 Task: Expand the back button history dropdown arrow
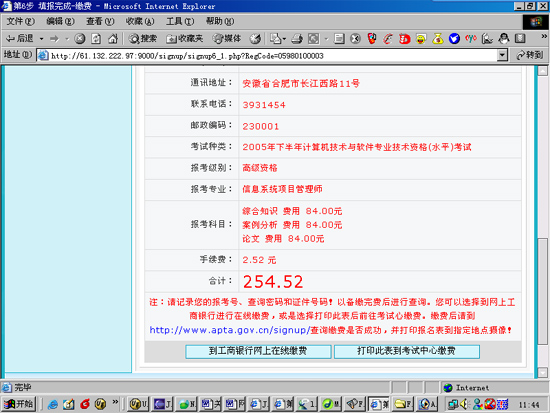pyautogui.click(x=41, y=39)
